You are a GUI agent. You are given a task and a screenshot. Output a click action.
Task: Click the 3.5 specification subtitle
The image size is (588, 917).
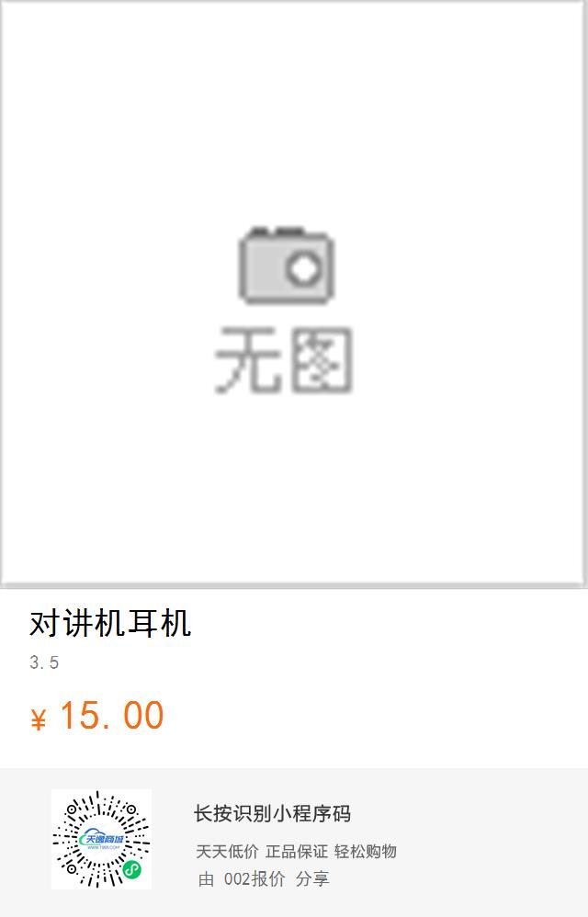(44, 662)
